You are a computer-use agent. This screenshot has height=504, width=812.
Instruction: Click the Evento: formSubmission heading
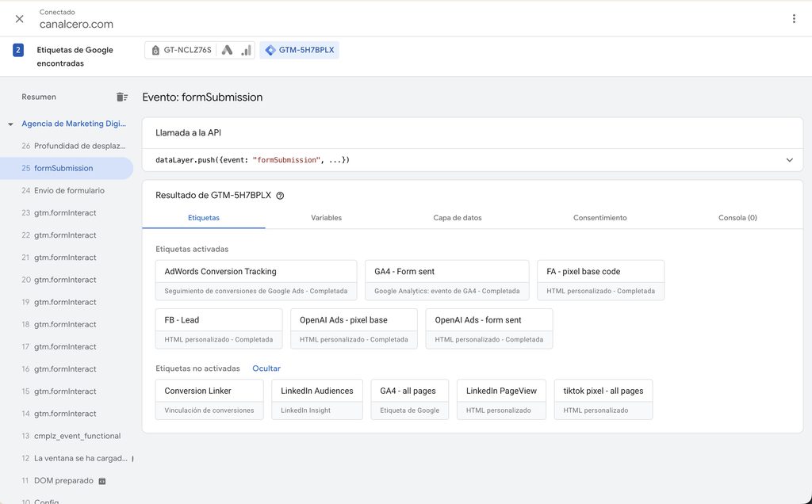pos(202,97)
